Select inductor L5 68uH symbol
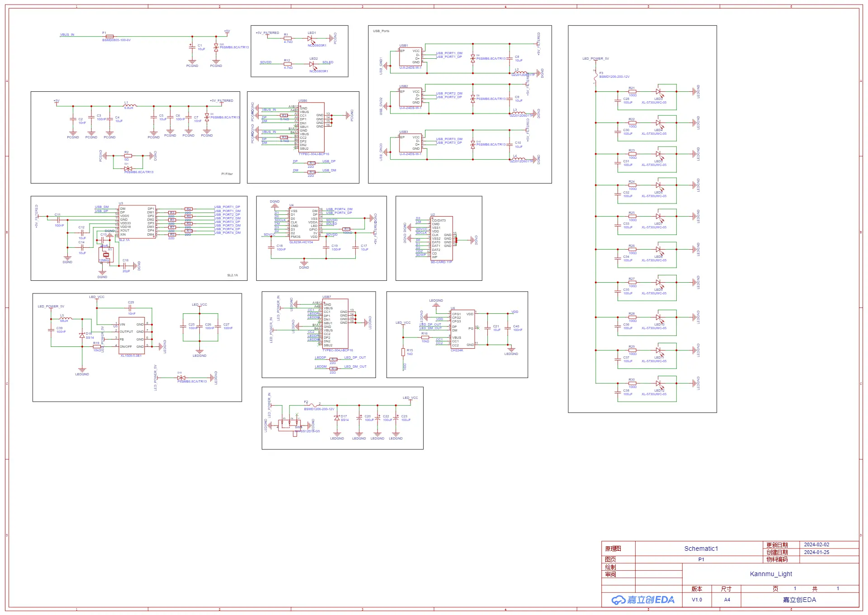Image resolution: width=868 pixels, height=615 pixels. tap(66, 319)
